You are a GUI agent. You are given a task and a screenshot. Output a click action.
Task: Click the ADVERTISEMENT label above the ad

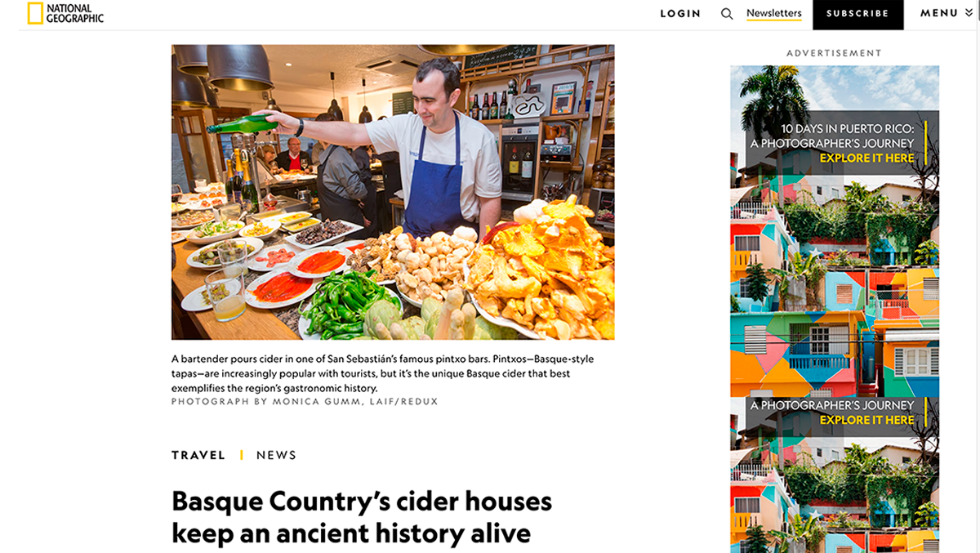[834, 53]
